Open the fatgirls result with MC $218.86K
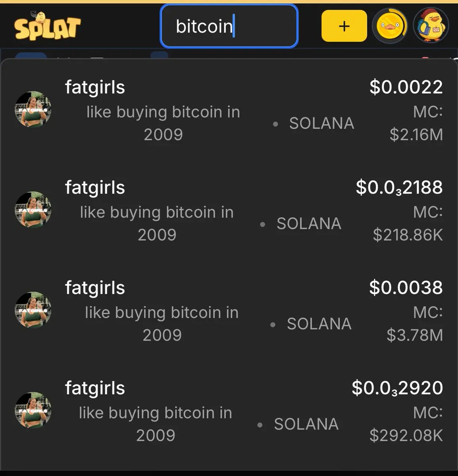 click(x=229, y=211)
